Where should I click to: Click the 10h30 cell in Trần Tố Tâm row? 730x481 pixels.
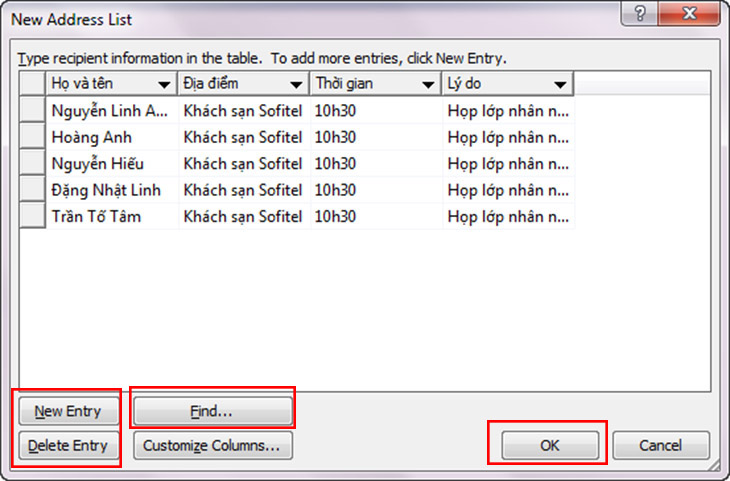(x=375, y=215)
